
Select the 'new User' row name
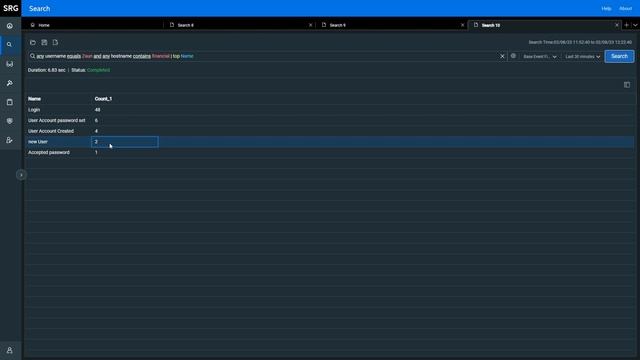click(38, 142)
